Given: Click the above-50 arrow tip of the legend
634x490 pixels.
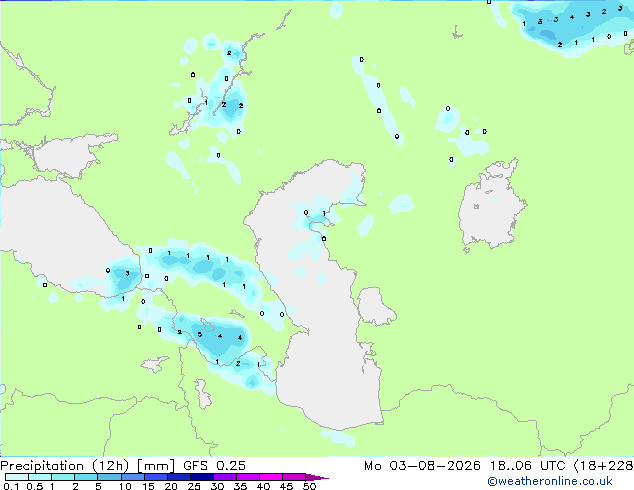Looking at the screenshot, I should pos(317,477).
